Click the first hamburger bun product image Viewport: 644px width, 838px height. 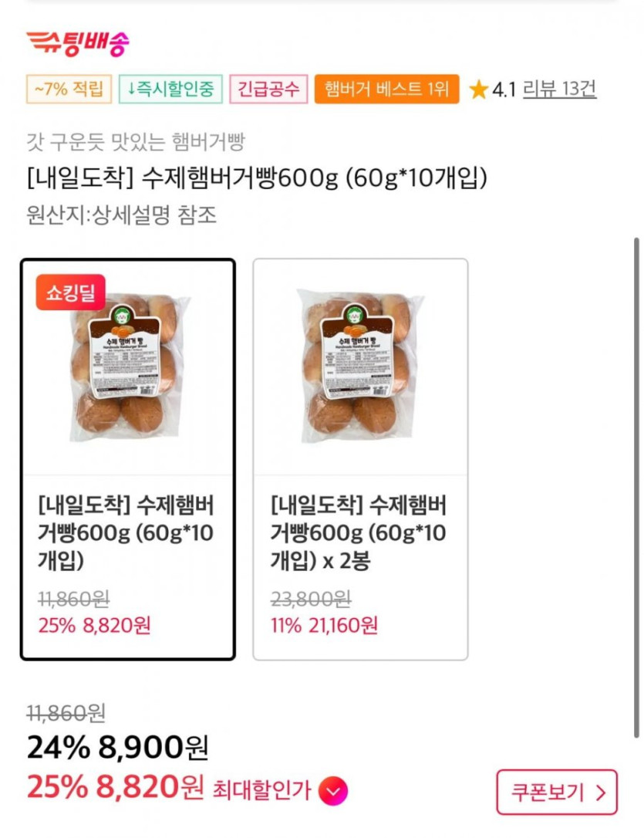[x=127, y=367]
